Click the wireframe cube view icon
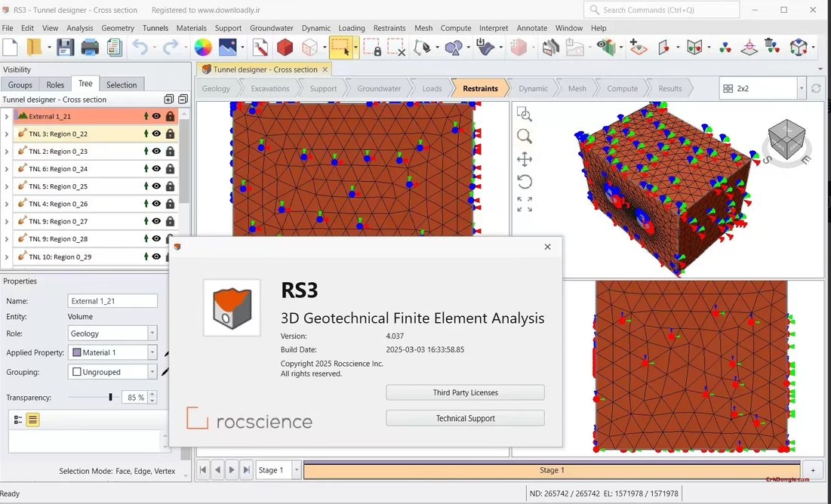The image size is (831, 504). (x=309, y=48)
